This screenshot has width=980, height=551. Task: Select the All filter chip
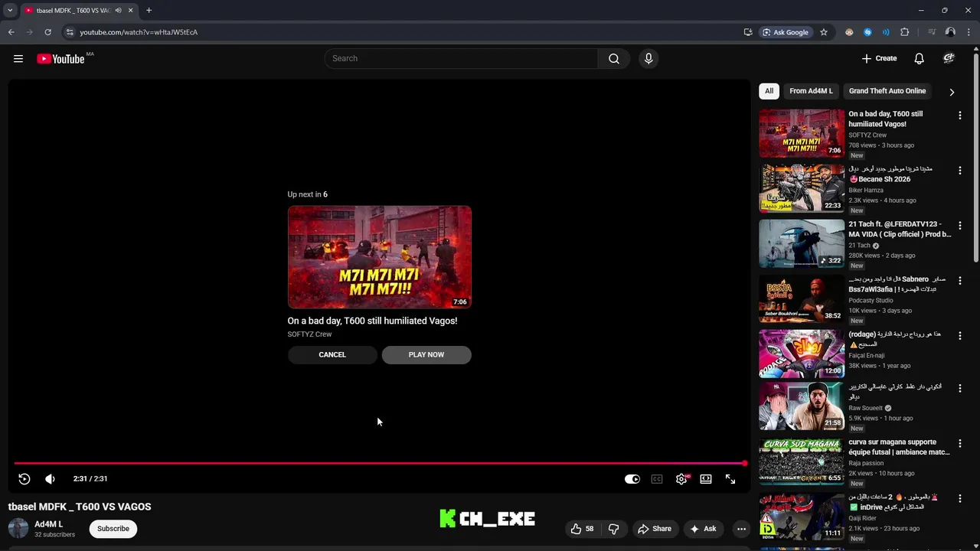click(x=769, y=91)
